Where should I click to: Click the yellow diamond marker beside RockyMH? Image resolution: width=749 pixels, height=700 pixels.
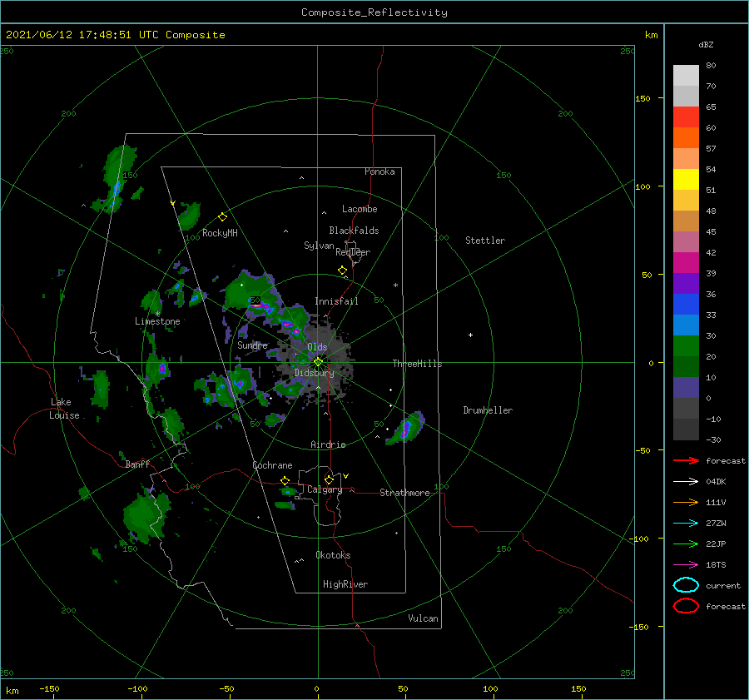(x=222, y=217)
